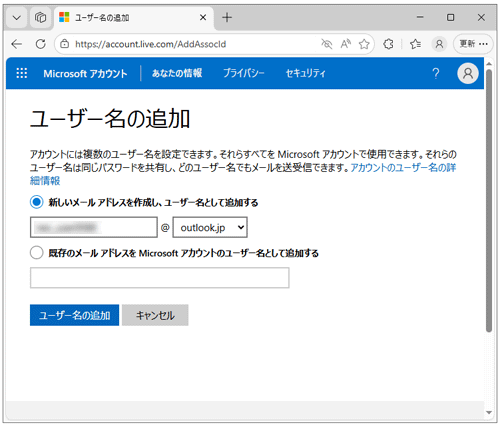Open the セキュリティ tab
The height and width of the screenshot is (427, 500).
[x=305, y=73]
